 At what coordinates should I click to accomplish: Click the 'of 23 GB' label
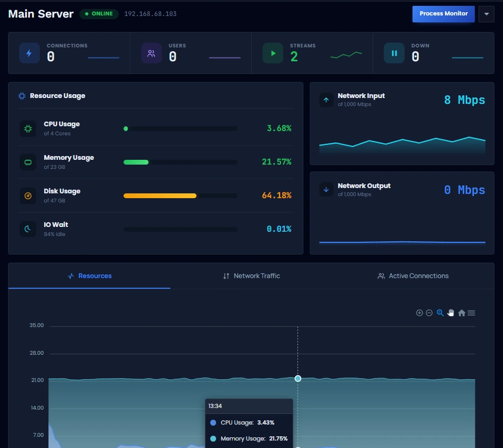tap(54, 167)
